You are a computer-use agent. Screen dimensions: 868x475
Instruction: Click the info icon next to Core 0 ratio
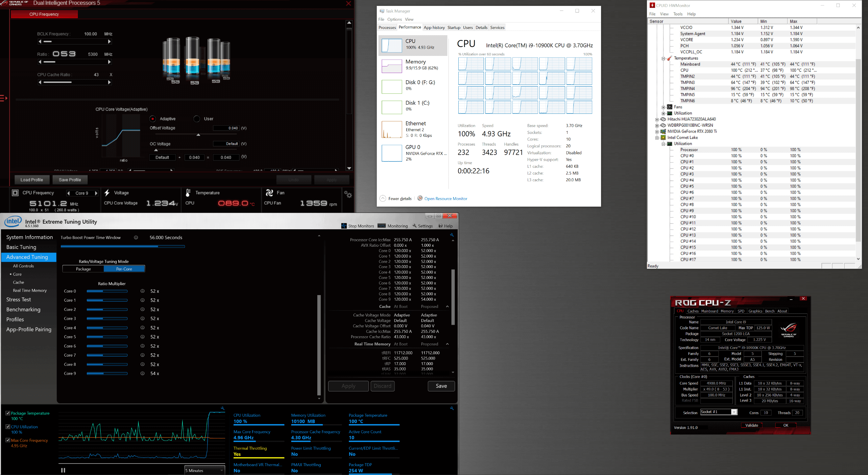(x=143, y=291)
